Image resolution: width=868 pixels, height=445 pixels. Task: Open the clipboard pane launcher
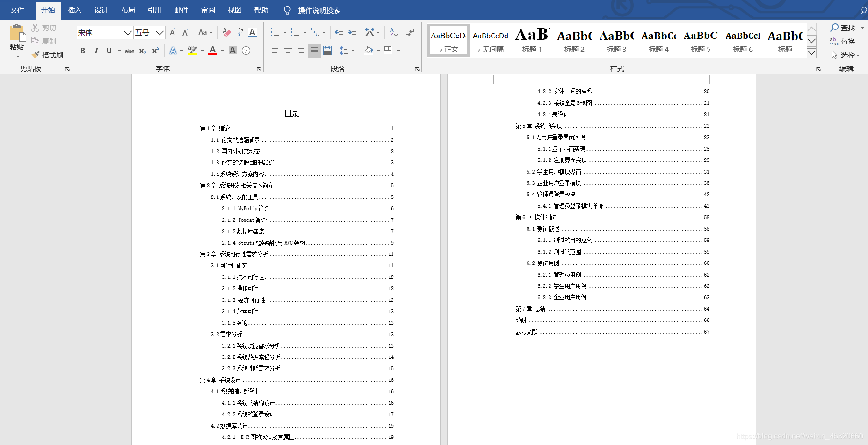(x=67, y=69)
